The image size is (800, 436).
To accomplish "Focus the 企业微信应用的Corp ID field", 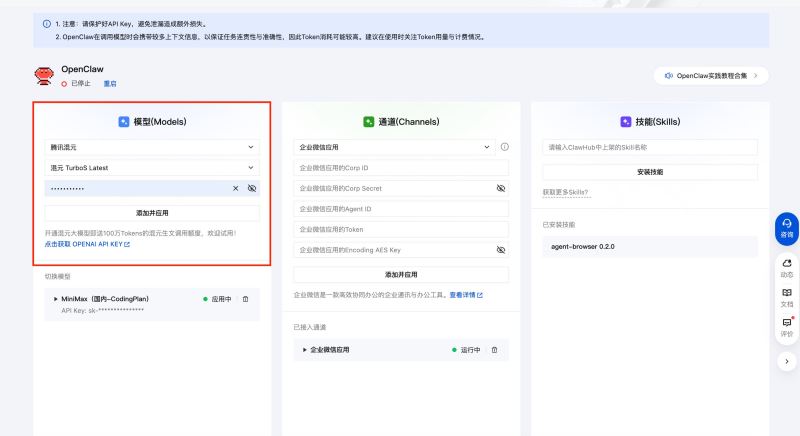I will pos(401,168).
